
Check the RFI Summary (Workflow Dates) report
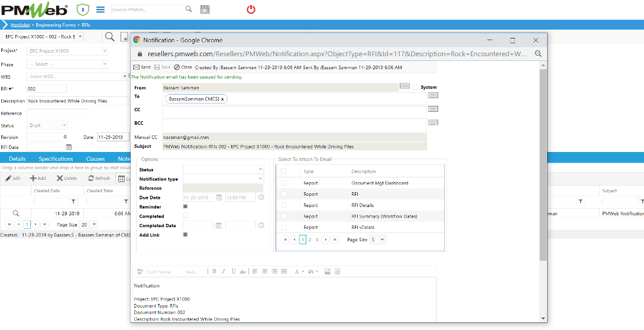tap(284, 216)
